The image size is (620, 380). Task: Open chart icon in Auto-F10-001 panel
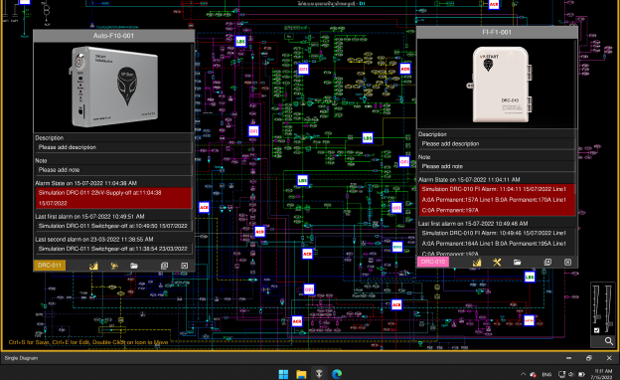(x=94, y=266)
